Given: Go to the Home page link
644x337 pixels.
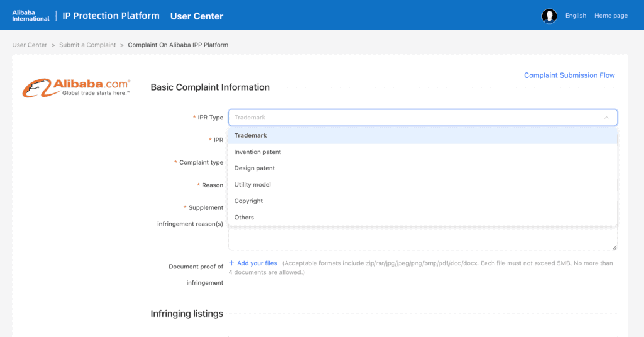Looking at the screenshot, I should point(611,16).
